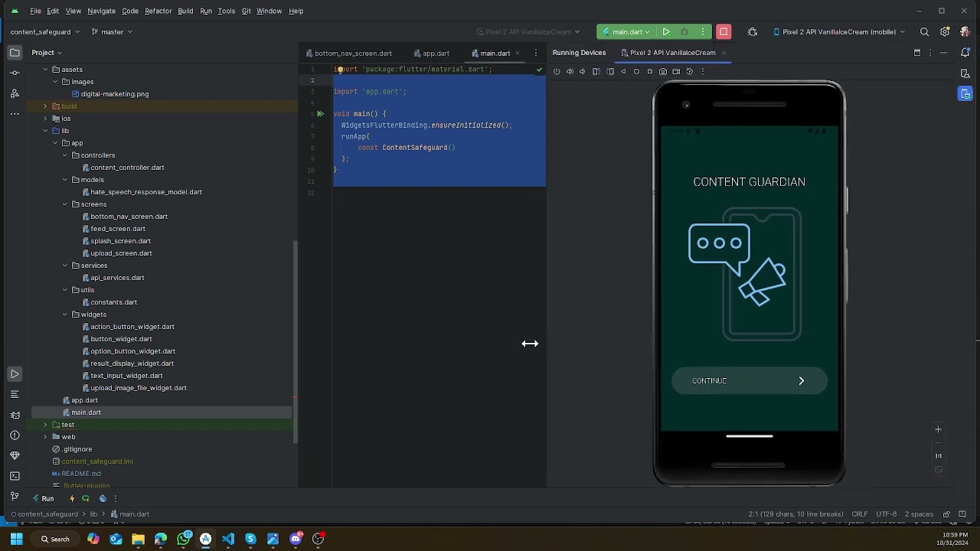Open WhatsApp from taskbar
Screen dimensions: 980x551
(x=183, y=539)
